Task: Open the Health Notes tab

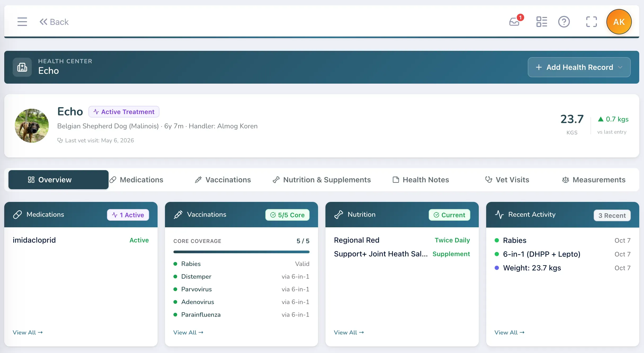Action: point(421,180)
